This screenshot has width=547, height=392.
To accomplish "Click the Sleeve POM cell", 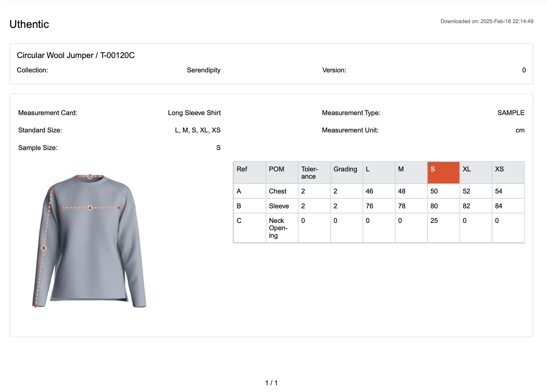I will click(282, 206).
